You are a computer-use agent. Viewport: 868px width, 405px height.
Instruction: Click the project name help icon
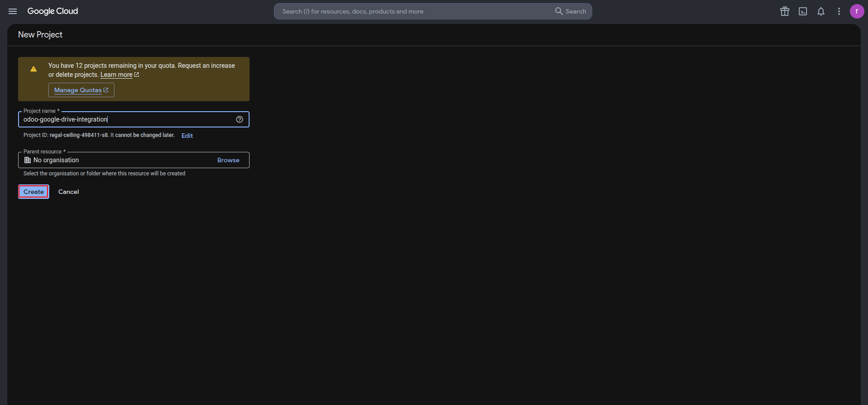(240, 119)
